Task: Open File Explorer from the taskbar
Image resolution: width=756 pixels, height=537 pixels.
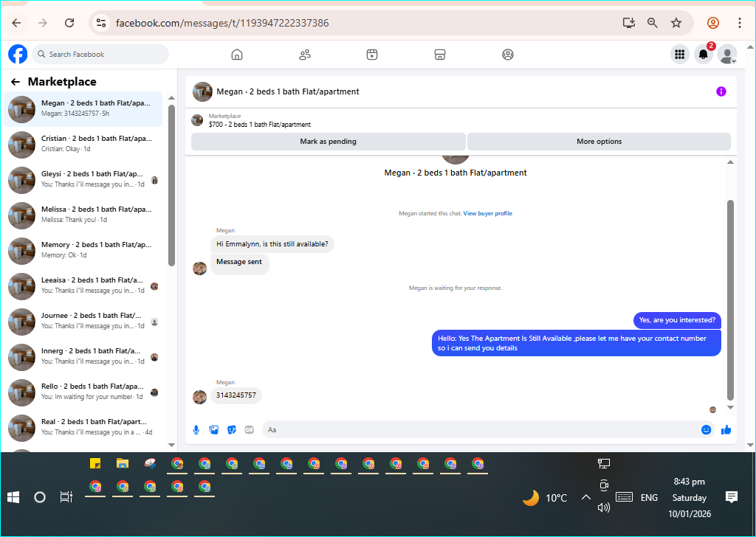Action: [x=123, y=463]
